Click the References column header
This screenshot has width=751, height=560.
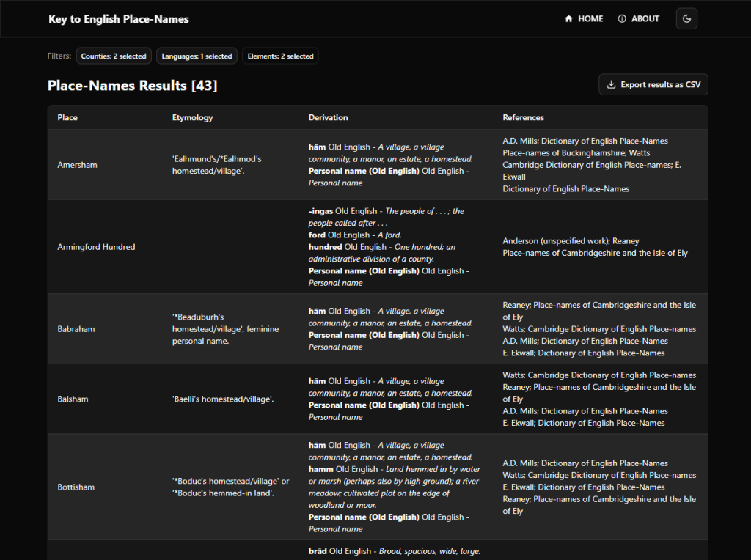click(523, 117)
